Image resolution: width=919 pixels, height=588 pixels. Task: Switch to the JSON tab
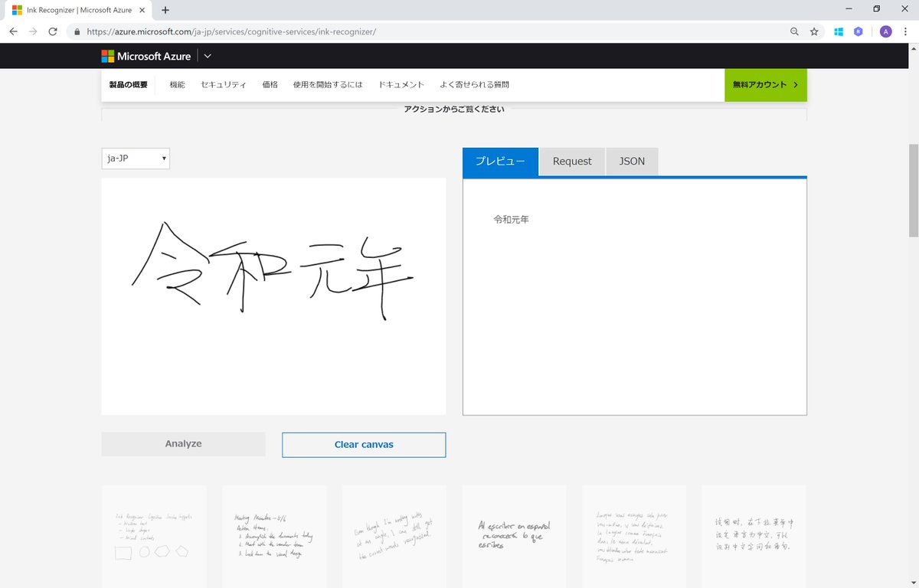(632, 162)
